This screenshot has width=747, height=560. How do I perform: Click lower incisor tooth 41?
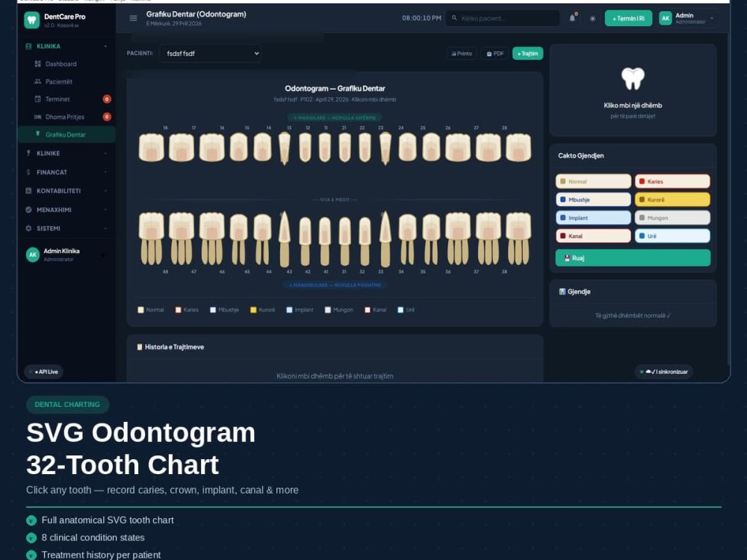(x=325, y=241)
